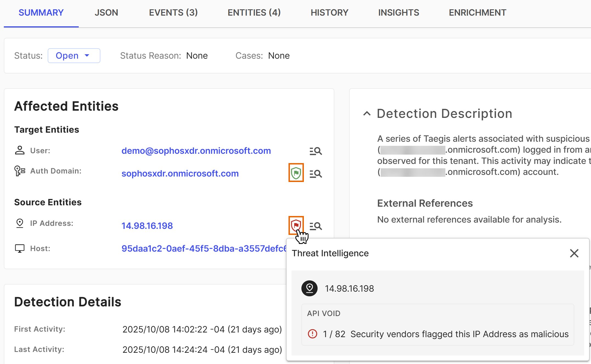Click the Affected Entities heading
The height and width of the screenshot is (364, 591).
point(66,106)
